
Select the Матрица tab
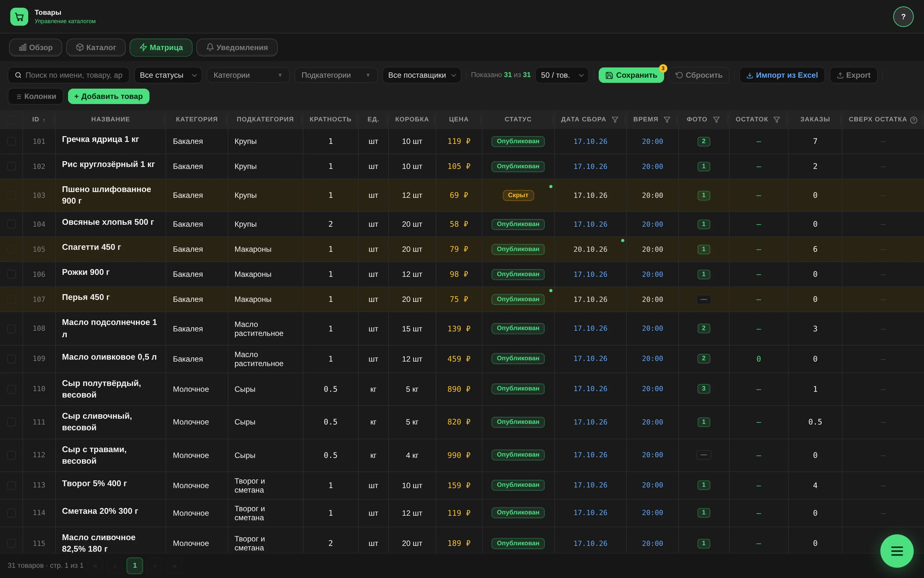point(161,48)
